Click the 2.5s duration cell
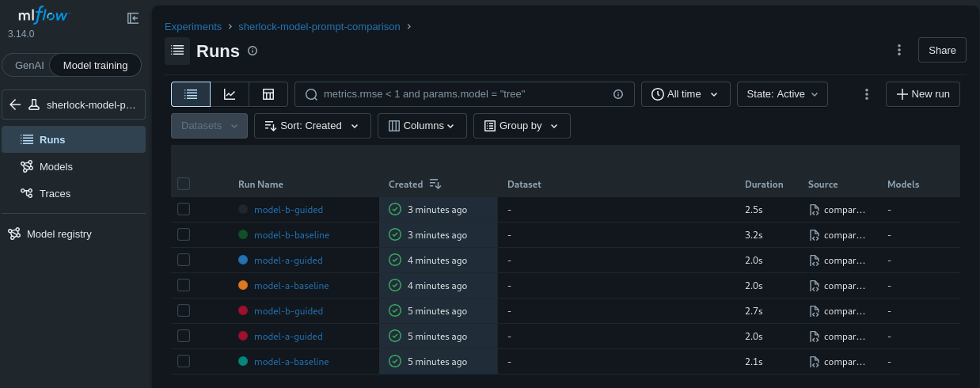The width and height of the screenshot is (980, 388). [x=754, y=210]
